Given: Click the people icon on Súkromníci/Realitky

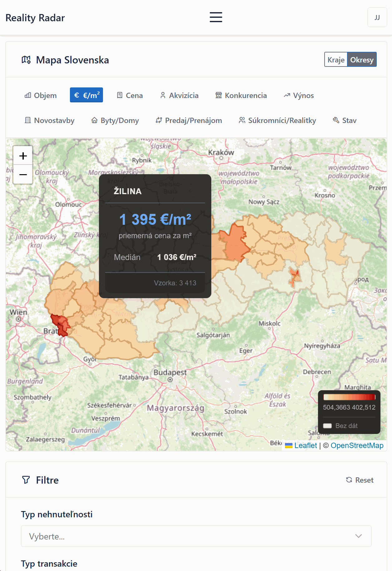Looking at the screenshot, I should (242, 120).
